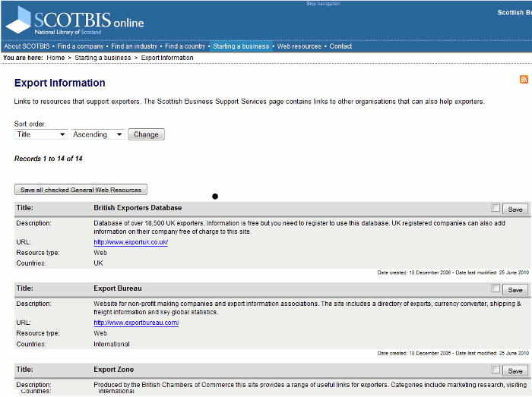Viewport: 532px width, 397px height.
Task: Click the 'Sort order:' label
Action: 30,124
